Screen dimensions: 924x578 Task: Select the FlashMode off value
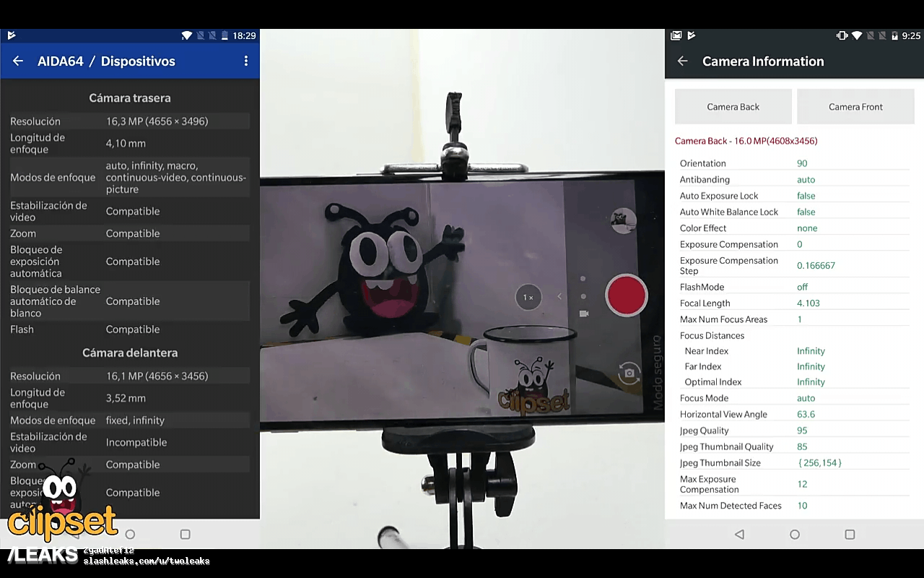pyautogui.click(x=802, y=287)
